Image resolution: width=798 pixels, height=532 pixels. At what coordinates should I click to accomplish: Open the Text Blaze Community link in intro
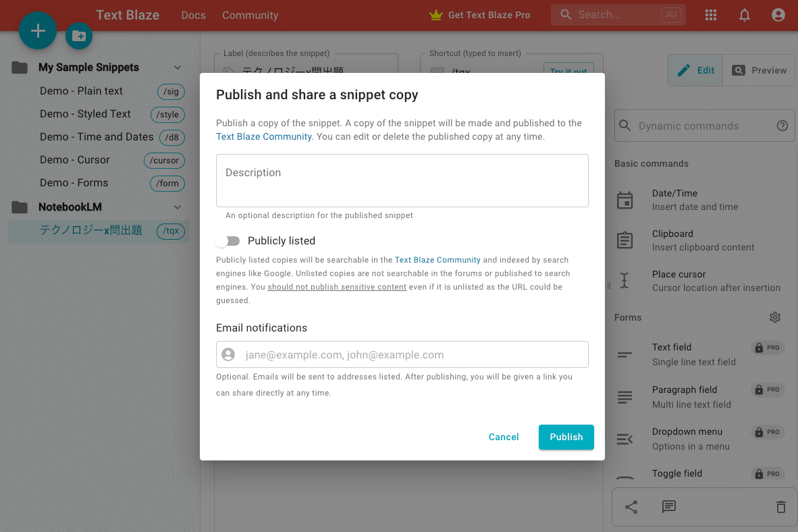tap(263, 136)
